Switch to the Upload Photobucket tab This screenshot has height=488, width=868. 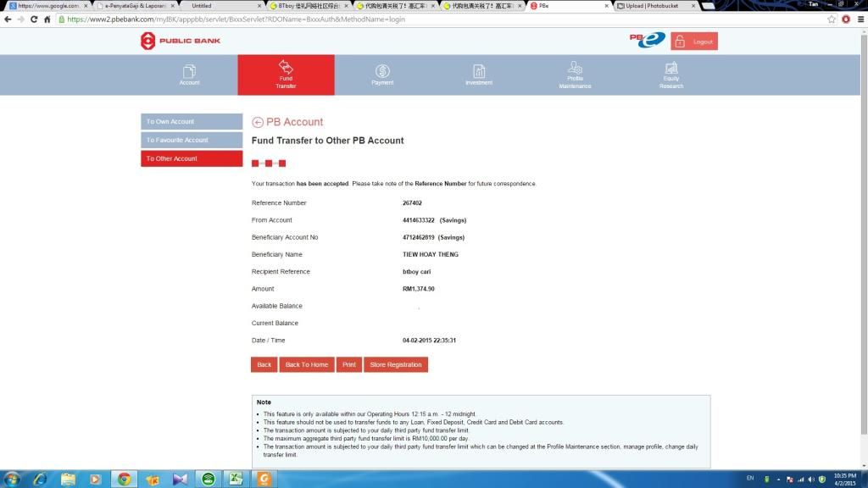point(654,5)
